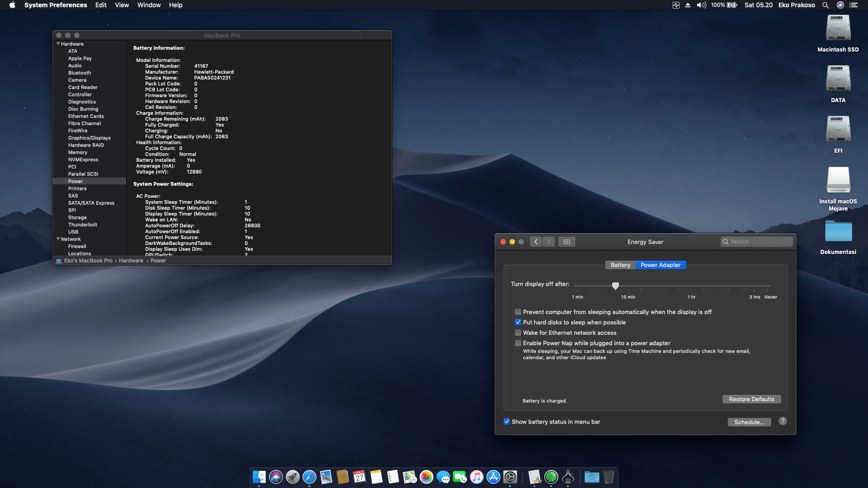
Task: Open the Macintosh SSD drive icon
Action: click(x=838, y=28)
